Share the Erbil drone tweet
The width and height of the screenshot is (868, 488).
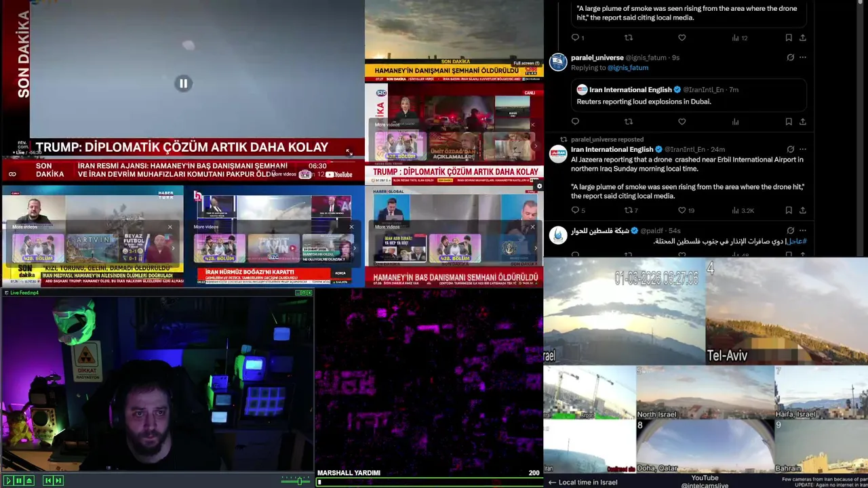point(803,211)
